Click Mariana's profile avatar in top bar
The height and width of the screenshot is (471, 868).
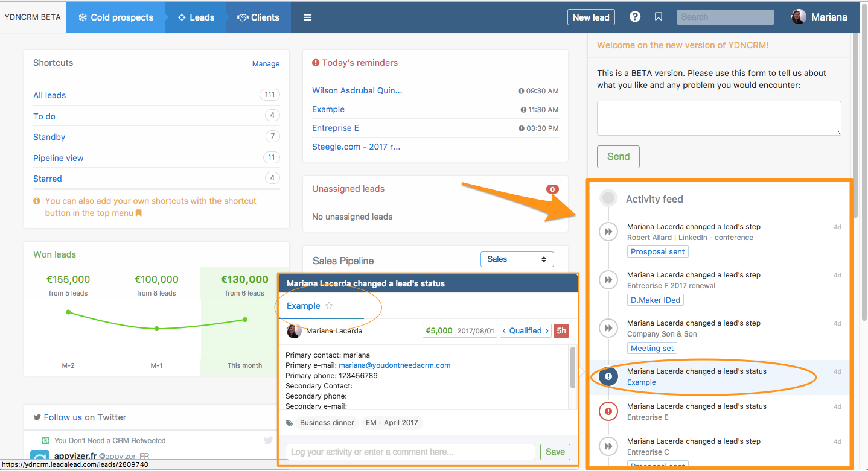pos(799,17)
